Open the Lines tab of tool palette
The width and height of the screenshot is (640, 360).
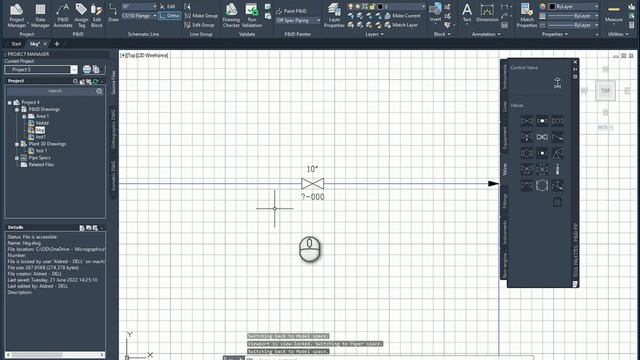pyautogui.click(x=504, y=106)
